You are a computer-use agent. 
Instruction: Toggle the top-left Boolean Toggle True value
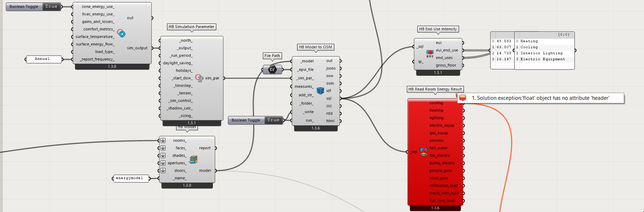51,7
